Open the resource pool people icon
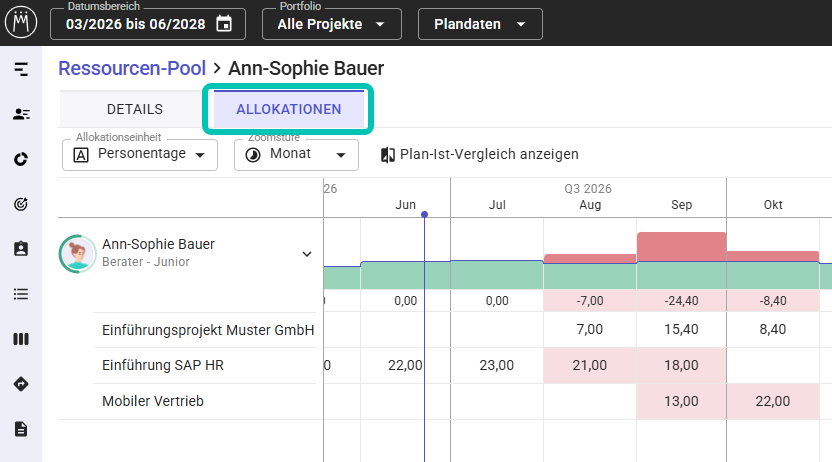 (21, 114)
